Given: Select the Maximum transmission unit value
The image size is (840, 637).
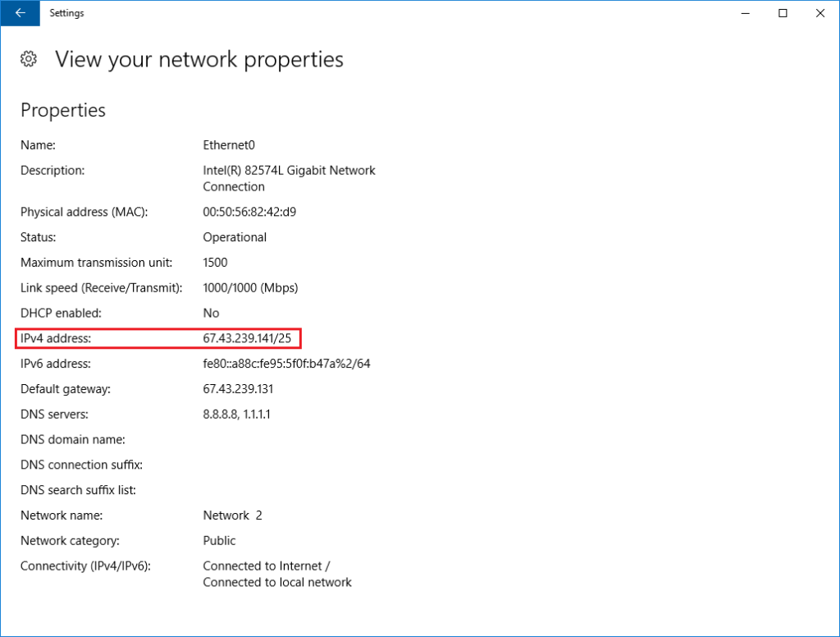Looking at the screenshot, I should (x=213, y=263).
